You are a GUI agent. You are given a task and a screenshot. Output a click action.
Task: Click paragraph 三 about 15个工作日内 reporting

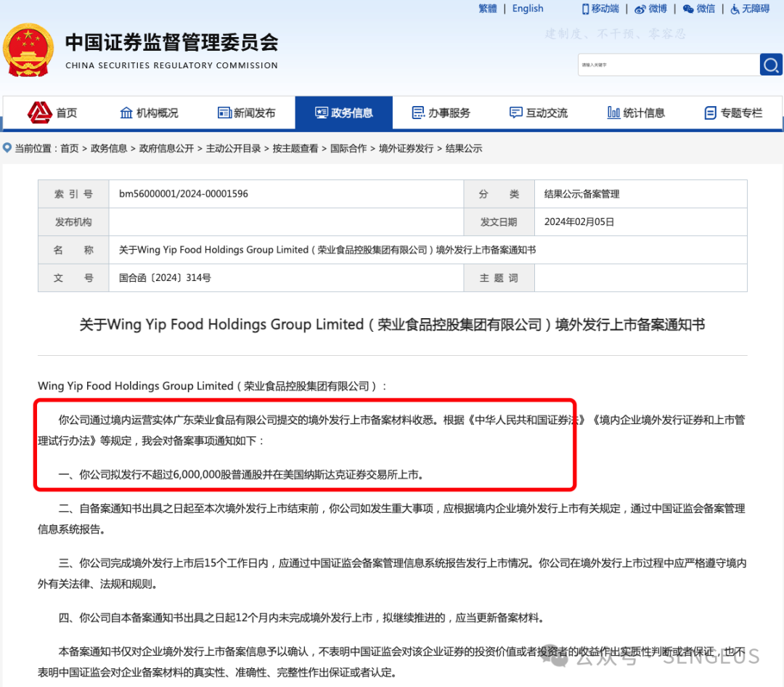pos(392,574)
